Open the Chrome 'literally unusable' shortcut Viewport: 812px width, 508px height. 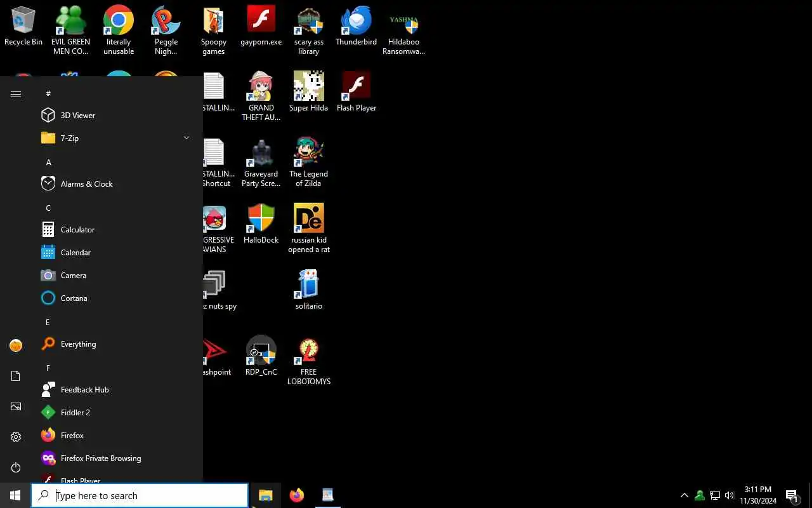pyautogui.click(x=119, y=30)
